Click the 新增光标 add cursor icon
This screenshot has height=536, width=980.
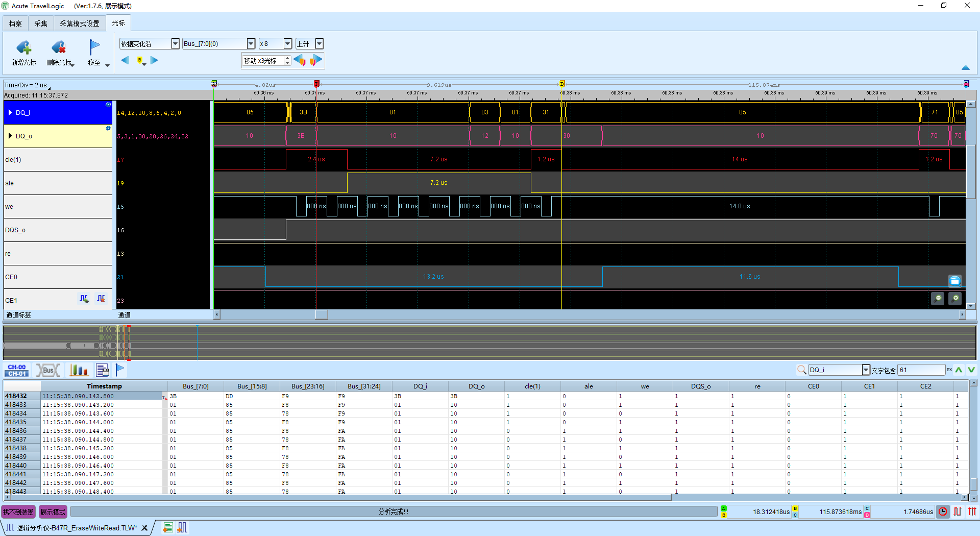(x=23, y=48)
